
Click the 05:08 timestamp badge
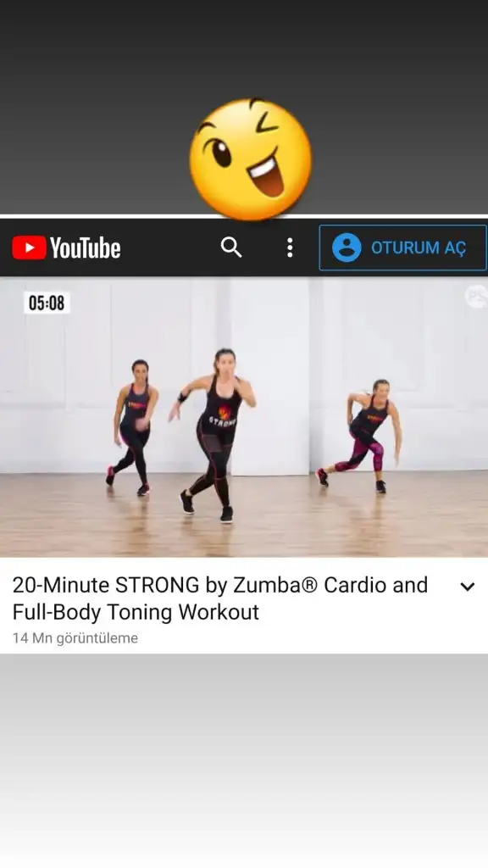click(47, 303)
